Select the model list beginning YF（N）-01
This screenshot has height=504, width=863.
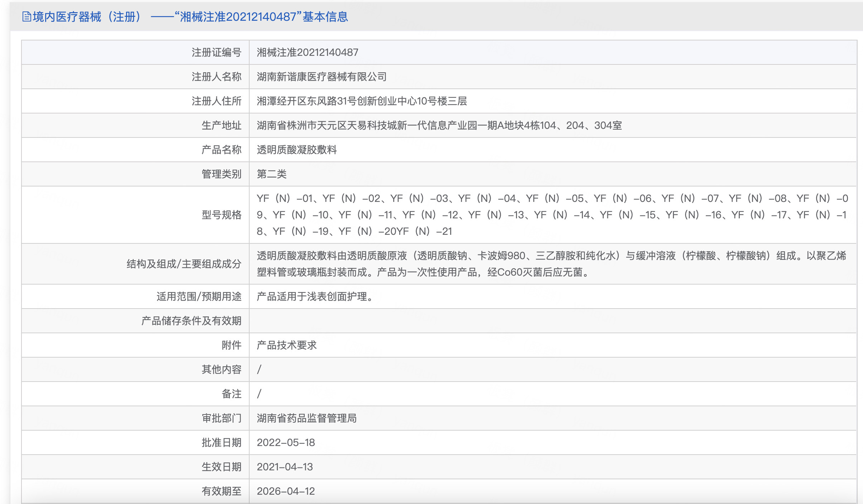pyautogui.click(x=552, y=215)
